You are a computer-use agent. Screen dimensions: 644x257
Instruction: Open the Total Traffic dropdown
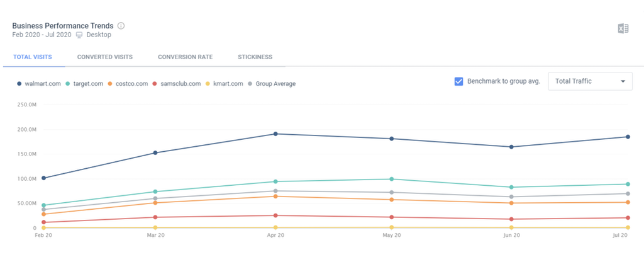coord(590,81)
